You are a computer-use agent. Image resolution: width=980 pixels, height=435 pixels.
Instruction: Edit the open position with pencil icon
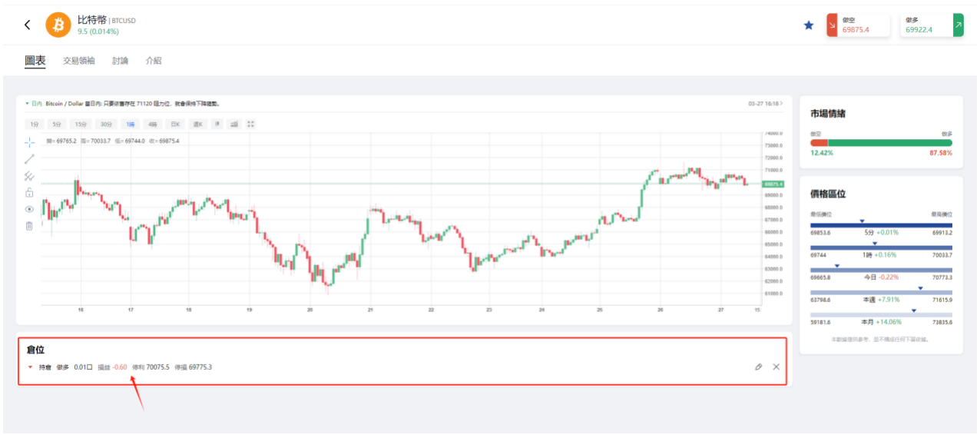[759, 367]
